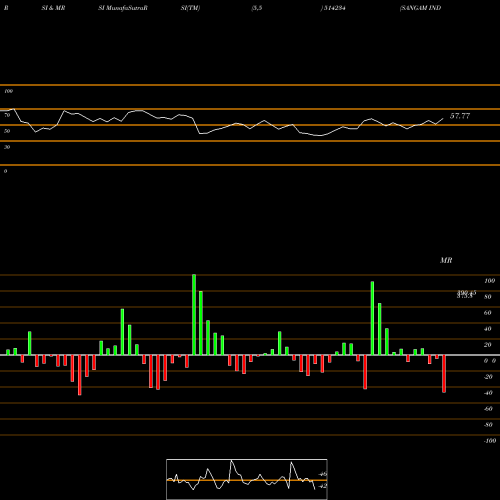
Task: Click the MR panel label
Action: click(x=446, y=260)
